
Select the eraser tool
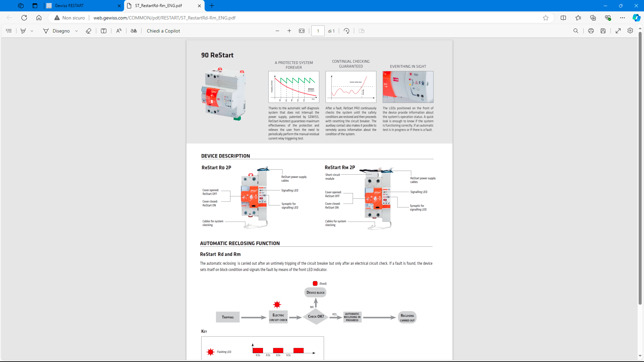coord(89,31)
